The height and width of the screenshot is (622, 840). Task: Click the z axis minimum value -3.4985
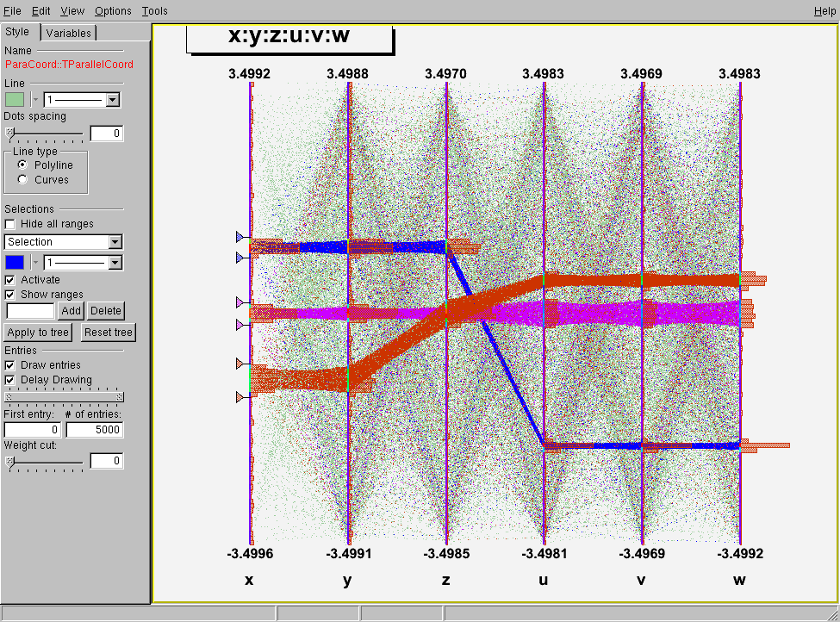(x=446, y=553)
